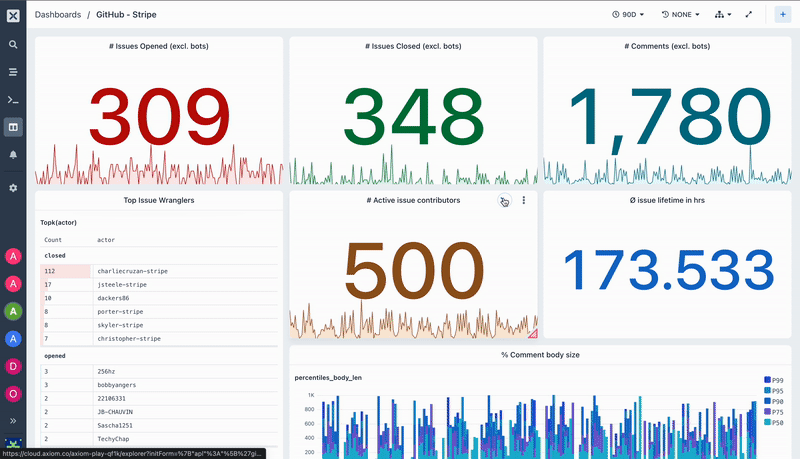
Task: Click the P90 legend color swatch
Action: (x=767, y=401)
